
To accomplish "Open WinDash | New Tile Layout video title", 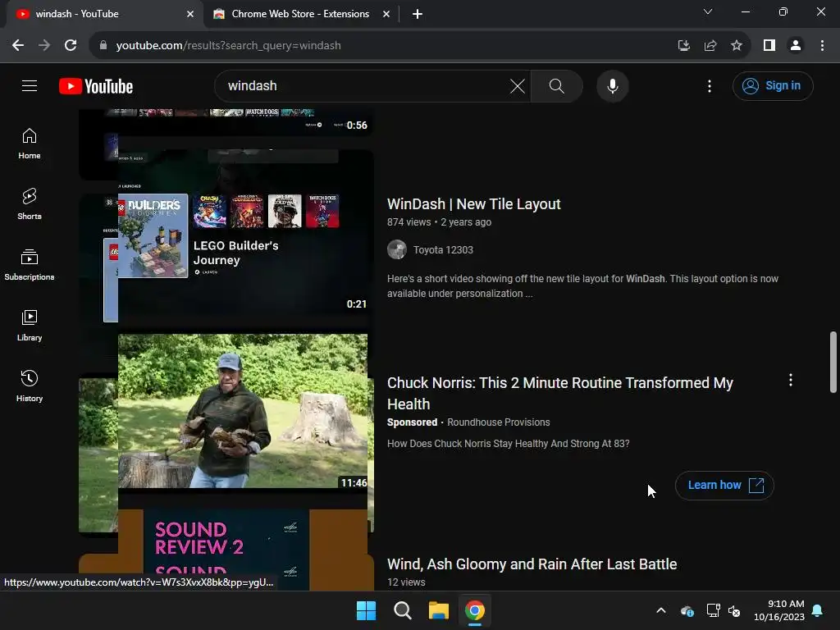I will pos(473,204).
